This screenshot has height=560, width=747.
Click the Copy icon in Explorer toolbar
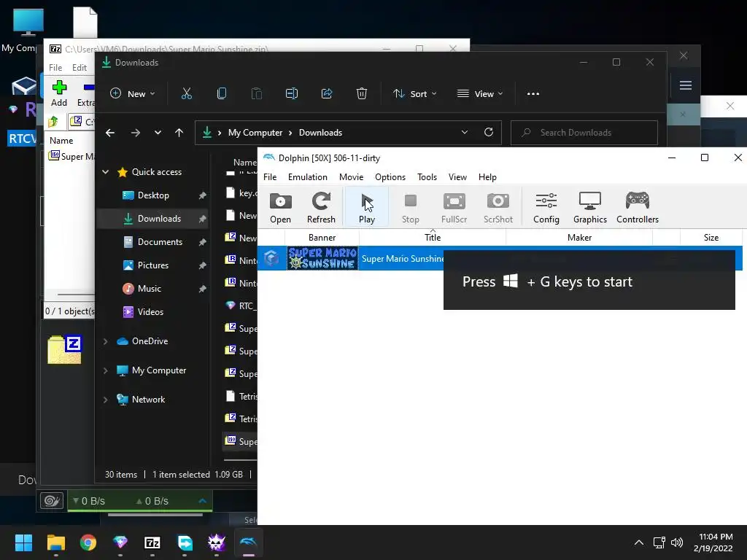point(222,94)
